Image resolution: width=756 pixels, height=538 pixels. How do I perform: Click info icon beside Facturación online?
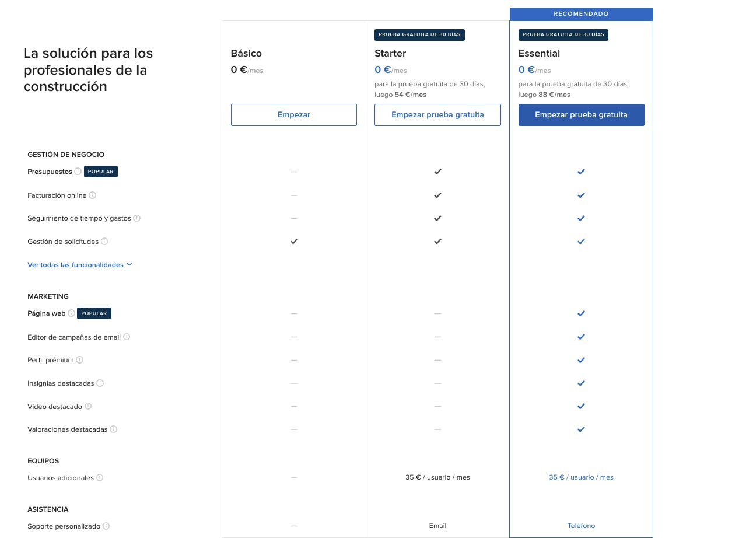(x=92, y=195)
